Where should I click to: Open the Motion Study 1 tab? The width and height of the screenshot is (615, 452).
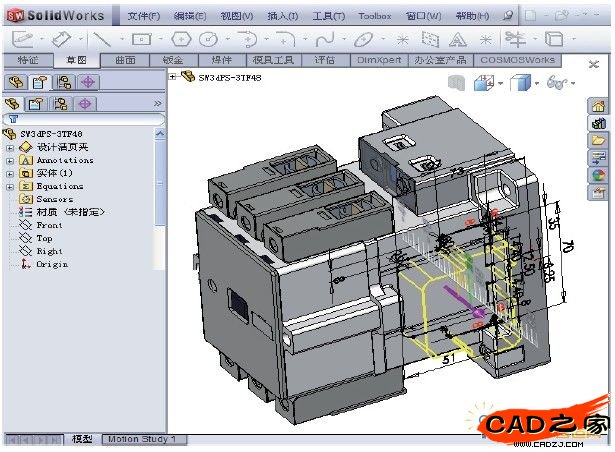coord(140,439)
